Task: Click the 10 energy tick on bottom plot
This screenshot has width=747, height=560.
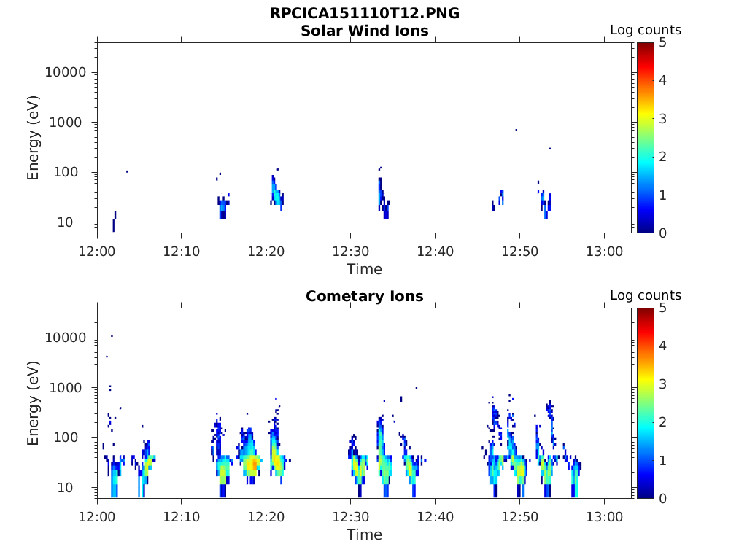Action: pyautogui.click(x=65, y=488)
